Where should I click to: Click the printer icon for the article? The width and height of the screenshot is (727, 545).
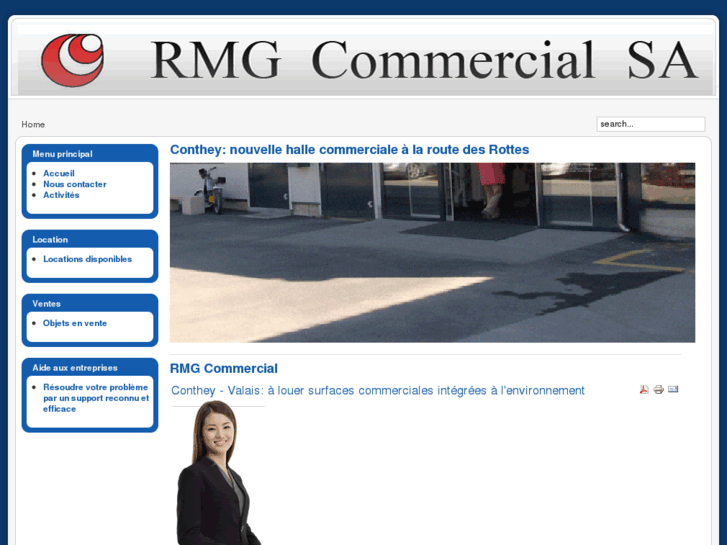pos(658,390)
